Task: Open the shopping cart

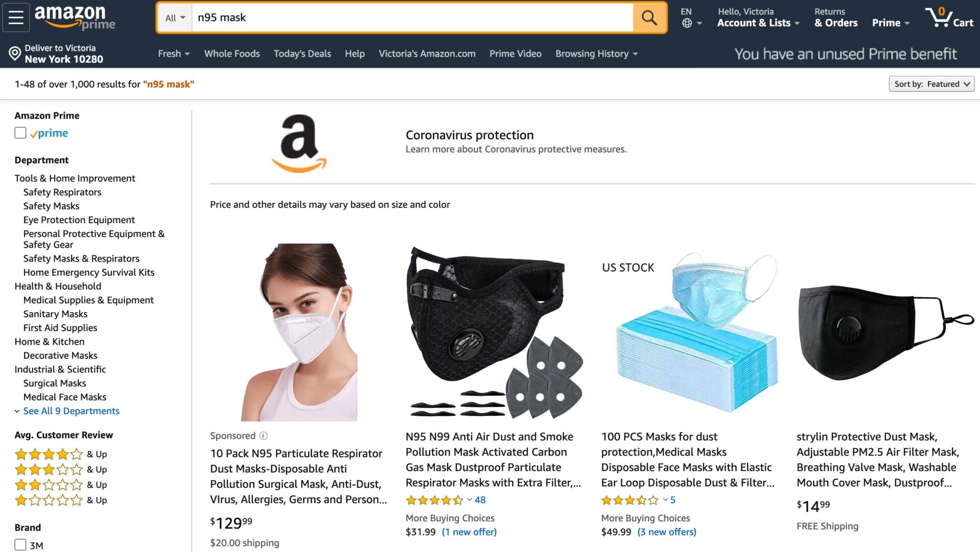Action: 949,17
